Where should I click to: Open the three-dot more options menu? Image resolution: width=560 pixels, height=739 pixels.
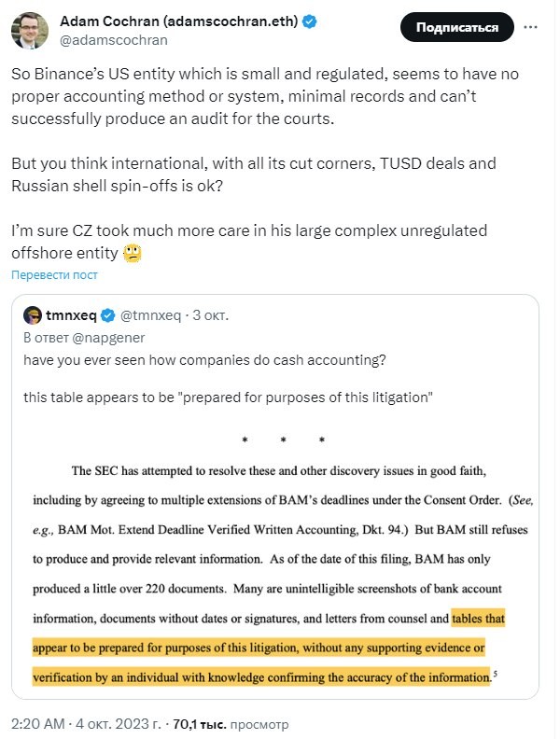tap(530, 27)
